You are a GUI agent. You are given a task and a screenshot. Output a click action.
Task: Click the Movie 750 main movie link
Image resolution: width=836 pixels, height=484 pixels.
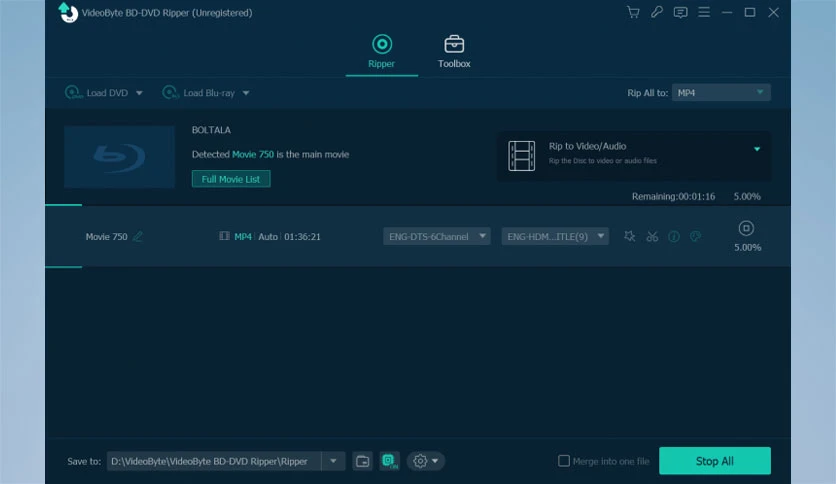253,154
